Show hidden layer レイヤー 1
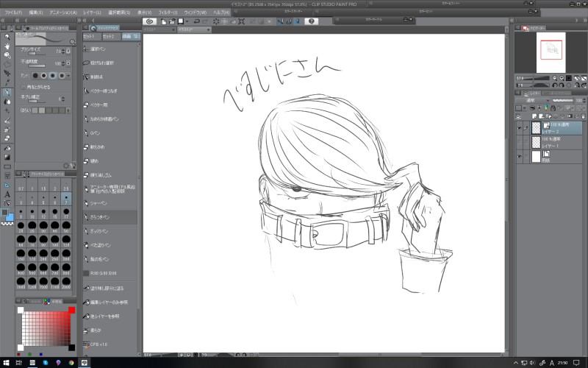Image resolution: width=588 pixels, height=368 pixels. pyautogui.click(x=520, y=142)
